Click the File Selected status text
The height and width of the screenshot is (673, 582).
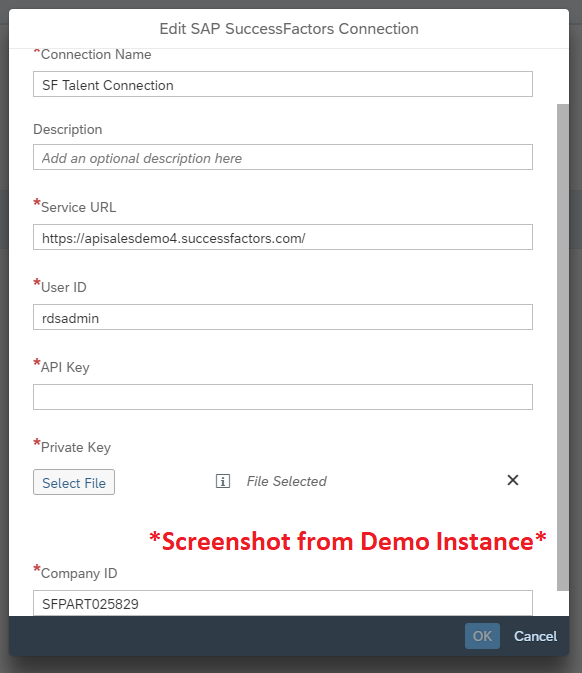coord(286,481)
